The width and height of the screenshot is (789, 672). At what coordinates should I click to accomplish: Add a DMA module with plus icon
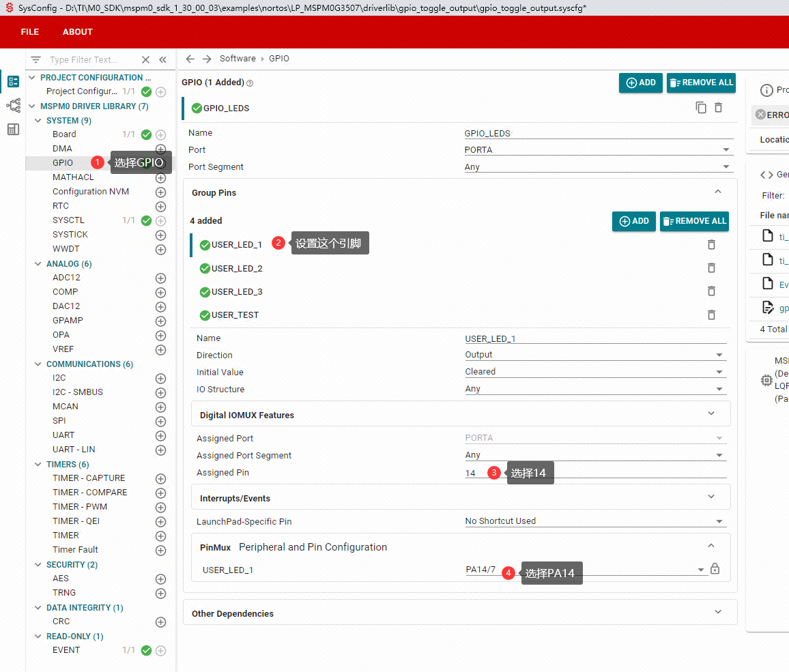click(x=160, y=149)
